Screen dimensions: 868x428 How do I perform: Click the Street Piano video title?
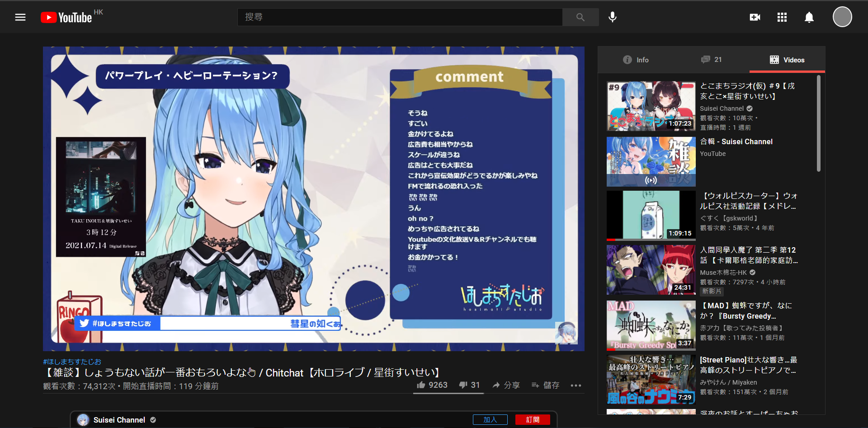[749, 365]
